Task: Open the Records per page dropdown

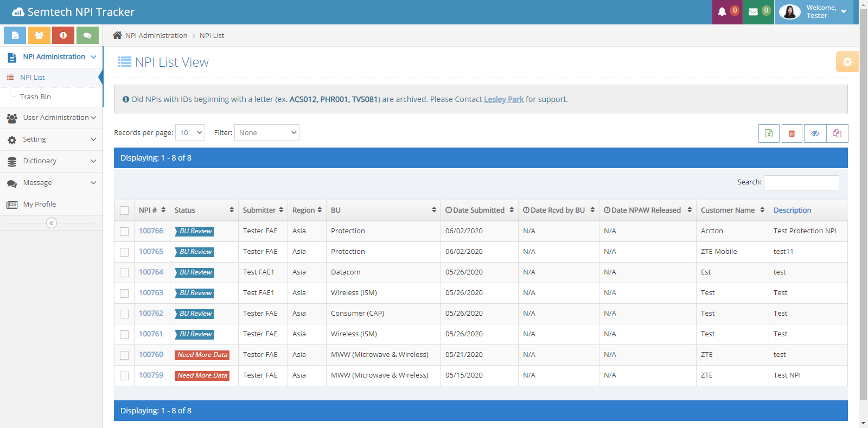Action: 190,132
